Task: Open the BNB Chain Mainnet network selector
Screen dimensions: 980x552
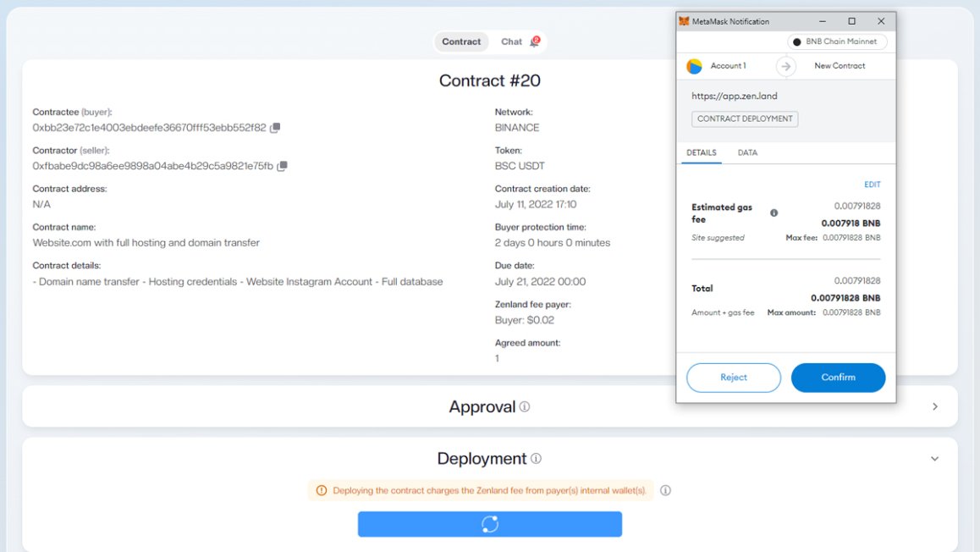Action: [x=837, y=41]
